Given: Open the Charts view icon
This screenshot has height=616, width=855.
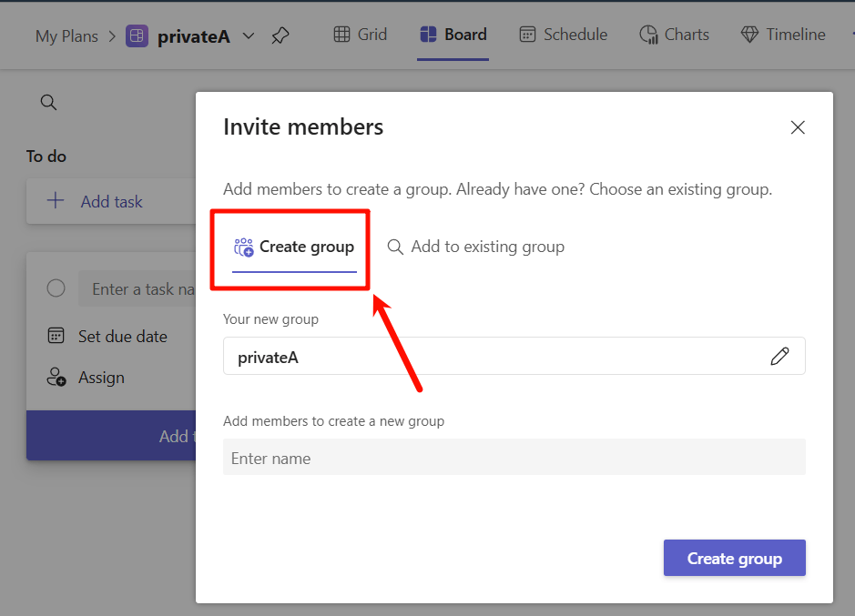Looking at the screenshot, I should [674, 34].
